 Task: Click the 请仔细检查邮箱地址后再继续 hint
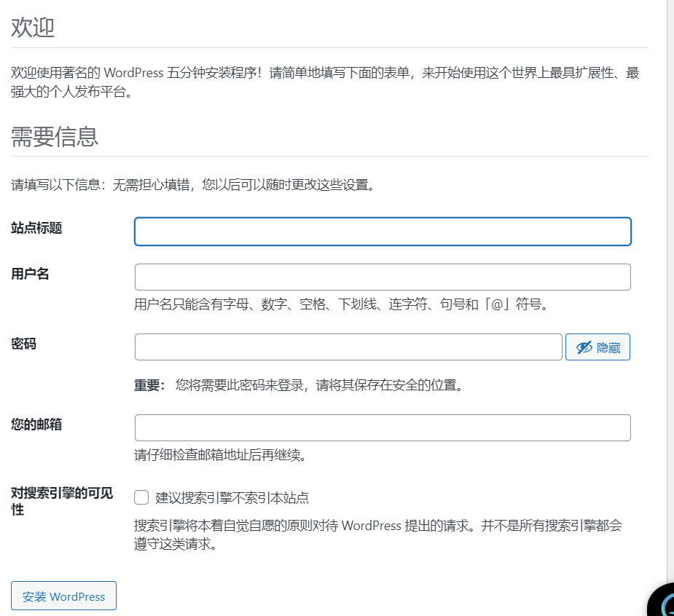219,456
